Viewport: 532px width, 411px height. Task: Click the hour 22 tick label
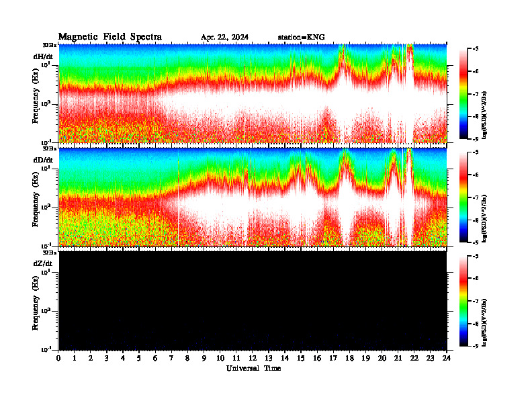click(414, 359)
